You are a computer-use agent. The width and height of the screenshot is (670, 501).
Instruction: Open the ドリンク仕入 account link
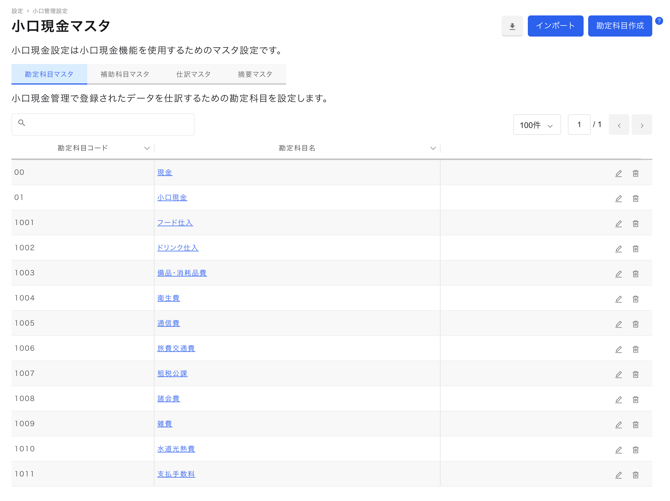point(178,248)
